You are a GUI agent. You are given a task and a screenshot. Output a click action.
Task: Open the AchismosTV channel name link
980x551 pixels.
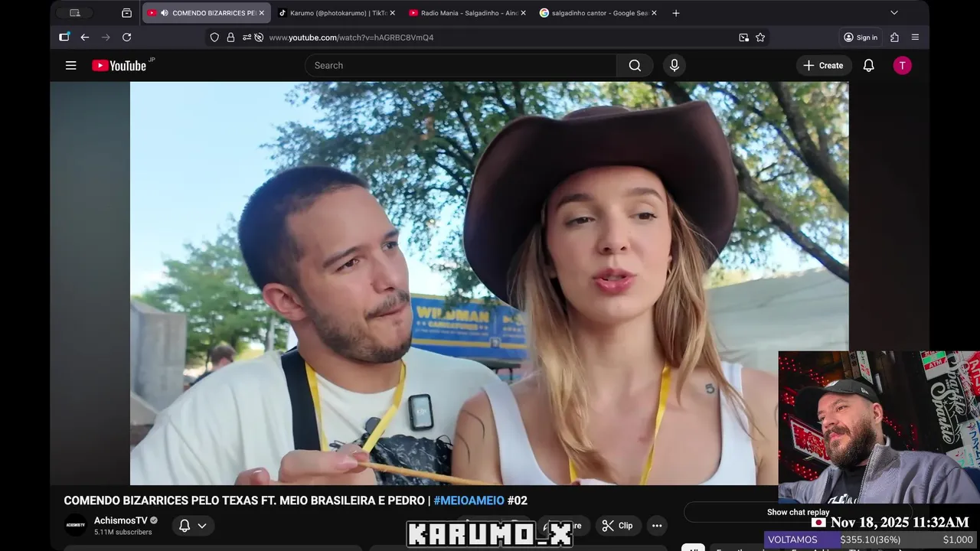[x=121, y=520]
